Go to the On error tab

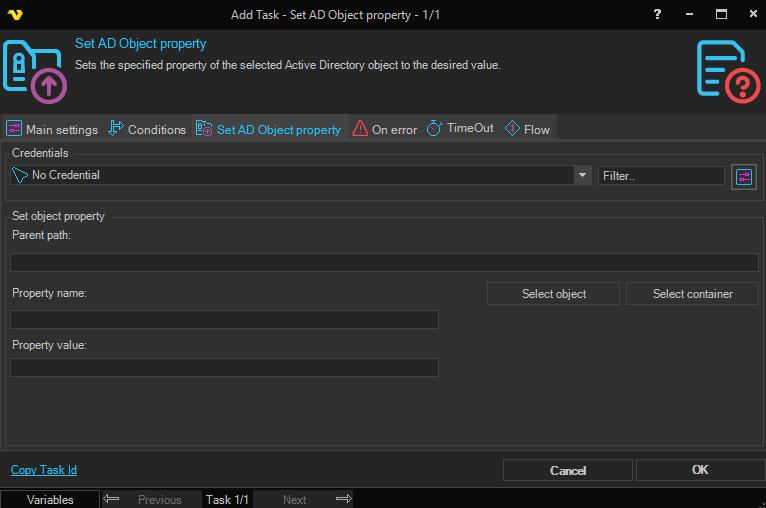(384, 129)
